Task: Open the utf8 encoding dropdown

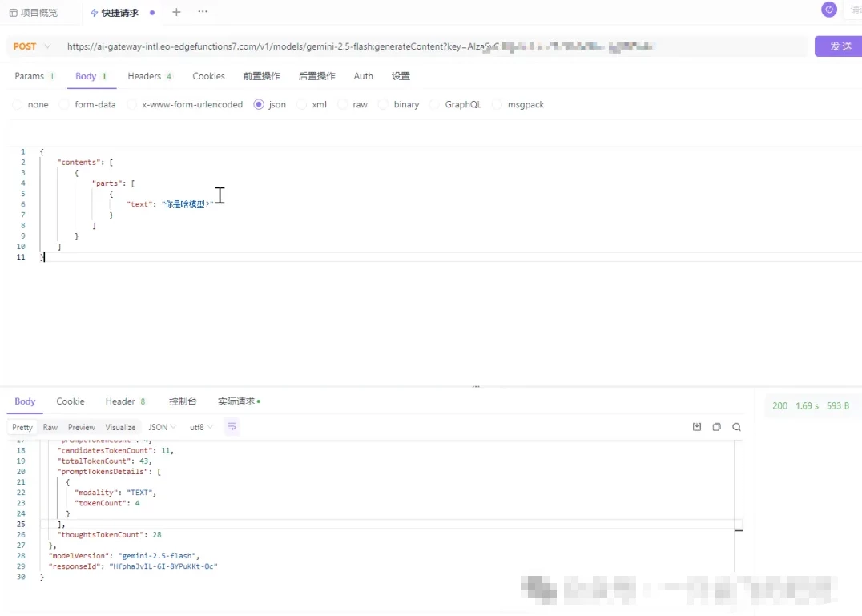Action: click(x=201, y=427)
